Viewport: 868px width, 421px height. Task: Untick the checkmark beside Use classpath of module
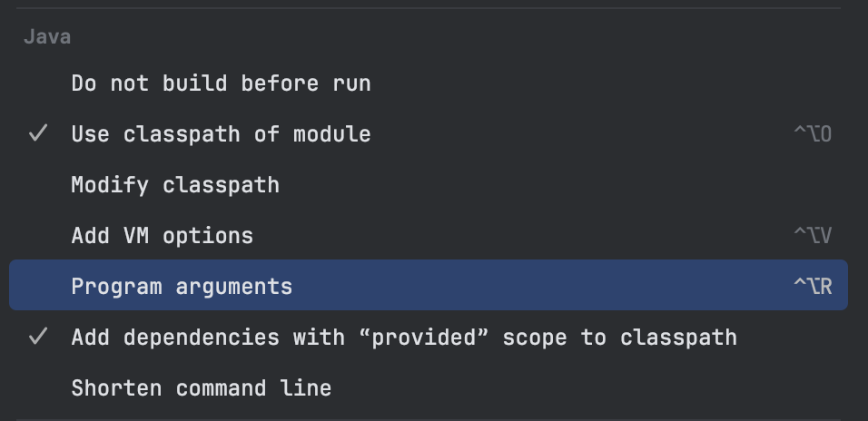pyautogui.click(x=38, y=134)
